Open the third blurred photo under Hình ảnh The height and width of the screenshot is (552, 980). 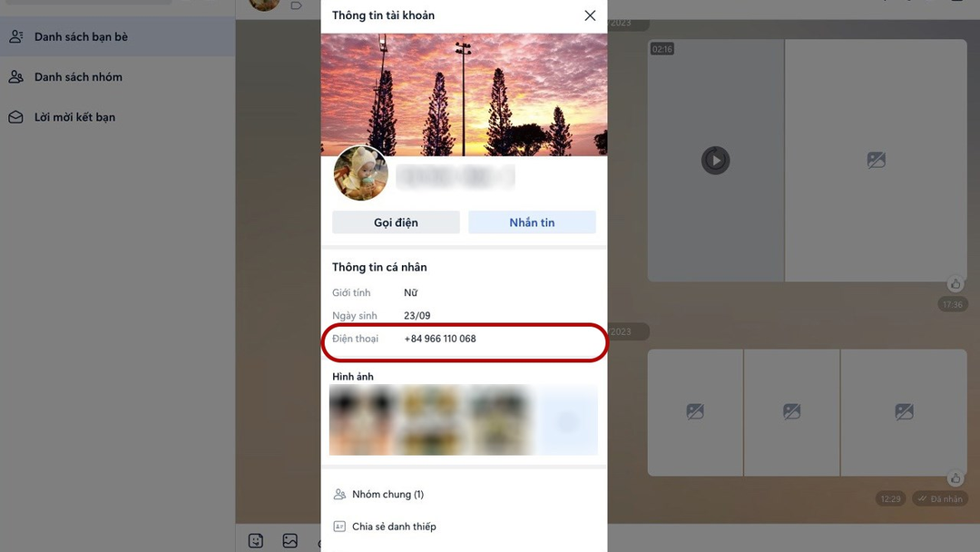(x=499, y=419)
